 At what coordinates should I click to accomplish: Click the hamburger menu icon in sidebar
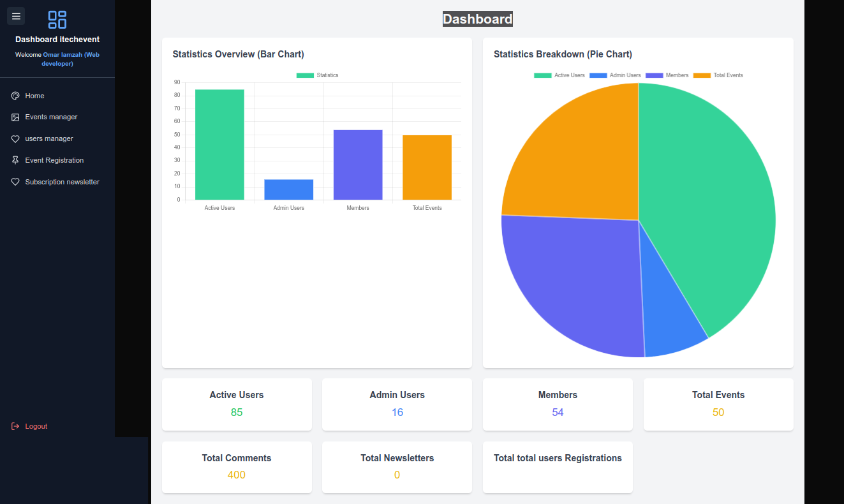click(16, 16)
